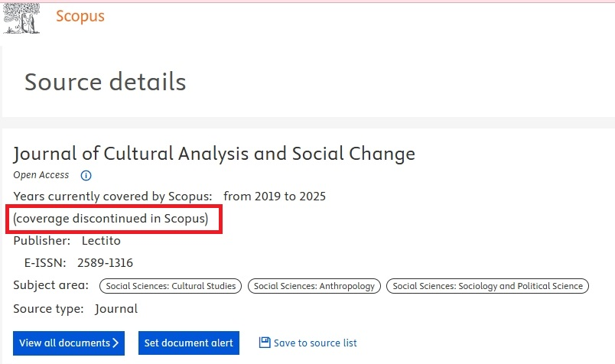Click the 'from 2019 to 2025' text
The height and width of the screenshot is (364, 615).
pos(275,196)
